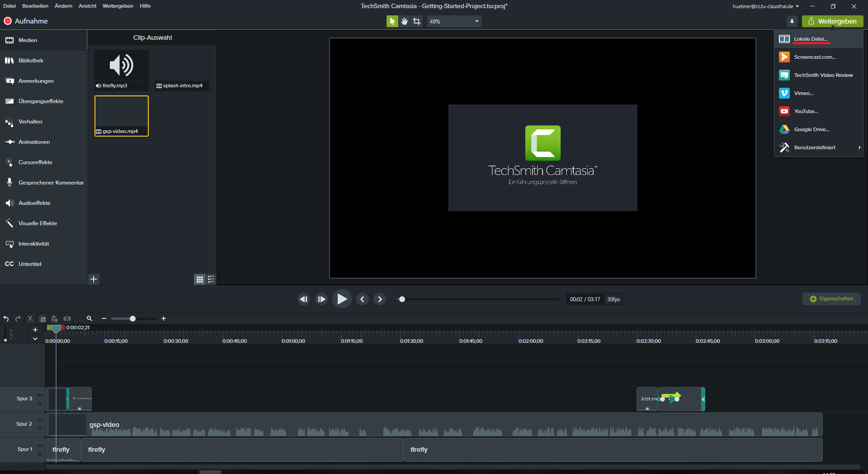Image resolution: width=868 pixels, height=474 pixels.
Task: Open Cursoreffekte panel
Action: [43, 162]
